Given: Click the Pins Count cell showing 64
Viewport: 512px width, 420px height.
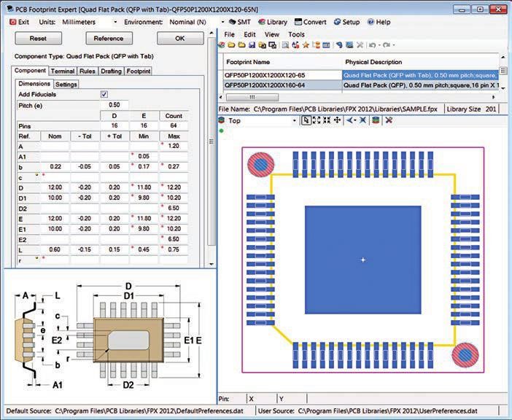Looking at the screenshot, I should tap(174, 125).
